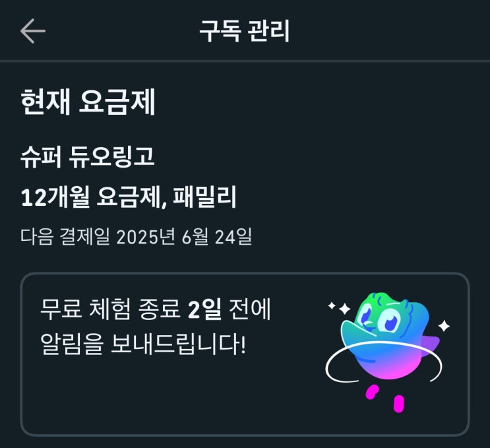Tap the mascot's pink feet
This screenshot has width=490, height=448.
[x=385, y=398]
